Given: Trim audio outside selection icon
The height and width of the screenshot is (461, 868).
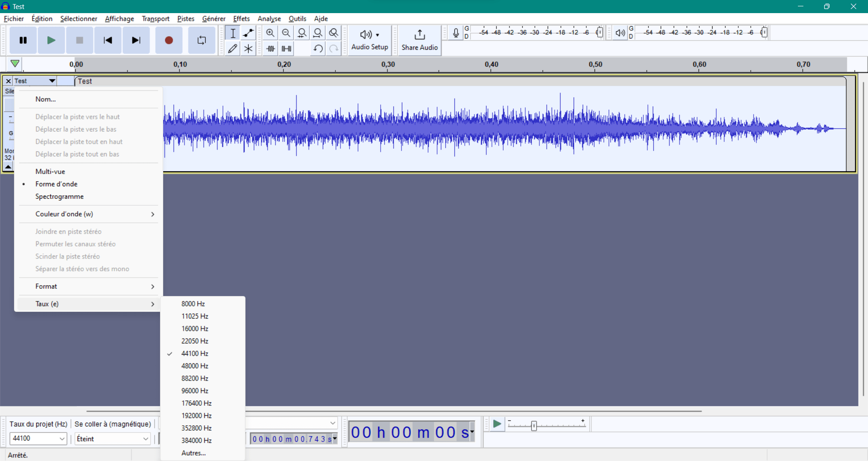Looking at the screenshot, I should [270, 48].
